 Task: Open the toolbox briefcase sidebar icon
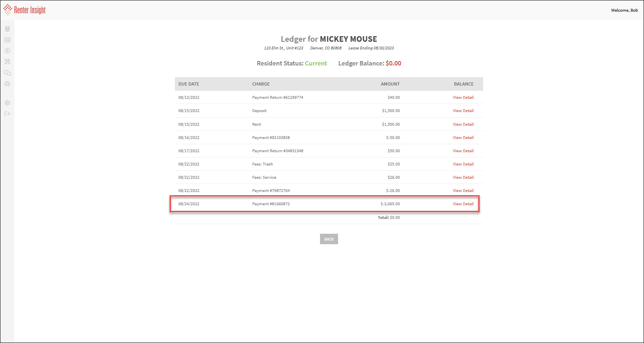tap(7, 84)
